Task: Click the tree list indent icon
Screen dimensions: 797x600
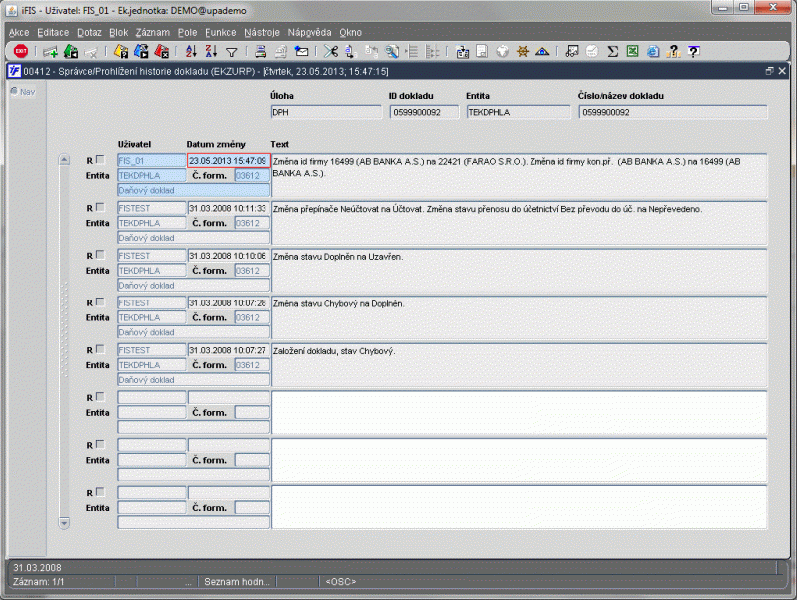Action: [413, 51]
